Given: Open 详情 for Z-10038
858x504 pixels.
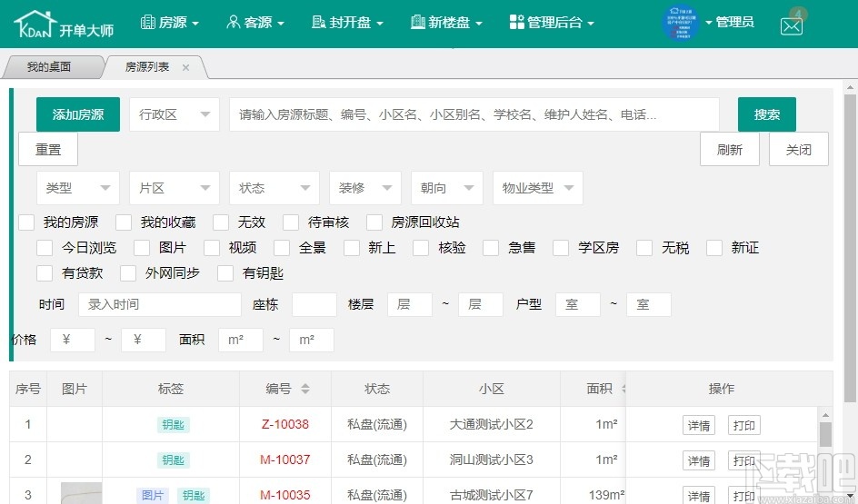Looking at the screenshot, I should 699,425.
